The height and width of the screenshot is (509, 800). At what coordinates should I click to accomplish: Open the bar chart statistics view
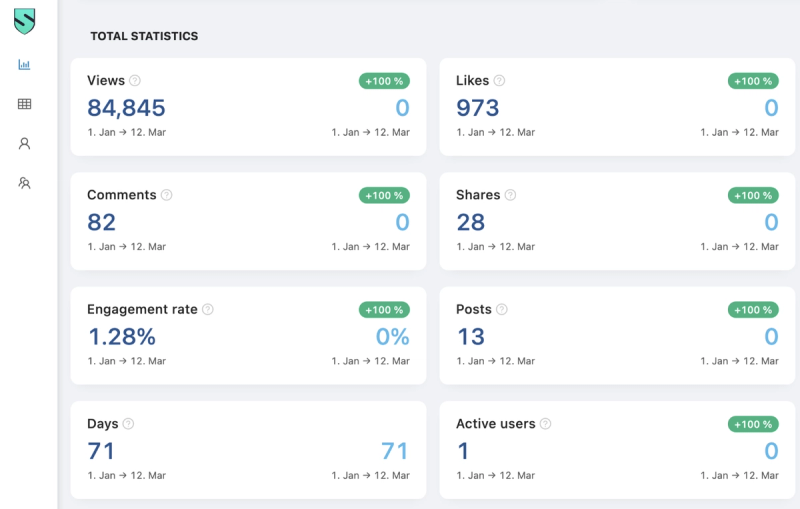(x=24, y=65)
